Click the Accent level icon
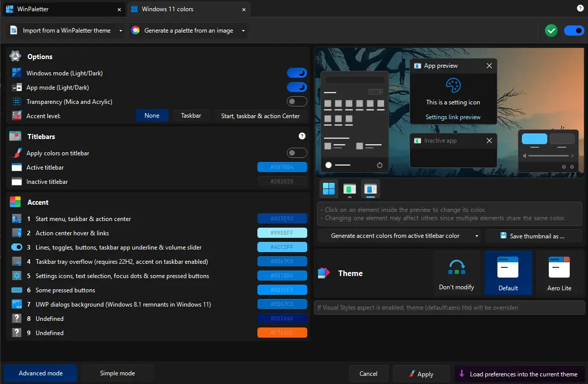 [x=16, y=116]
